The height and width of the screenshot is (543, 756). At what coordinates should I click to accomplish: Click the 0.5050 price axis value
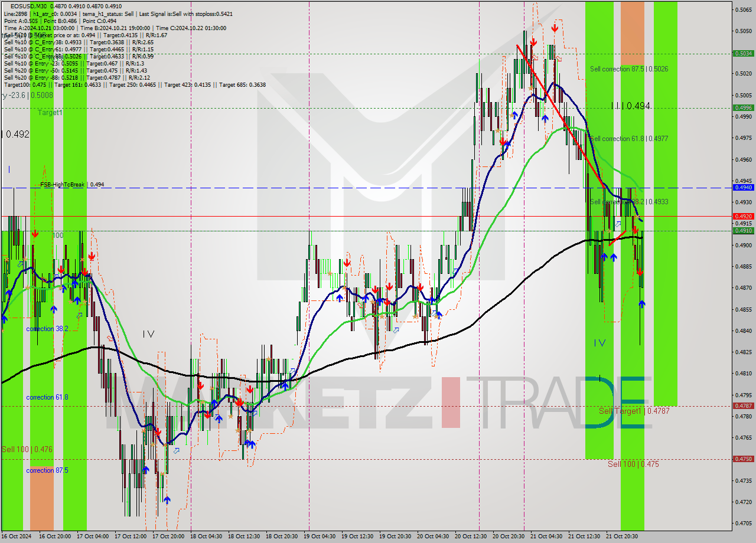click(x=744, y=31)
